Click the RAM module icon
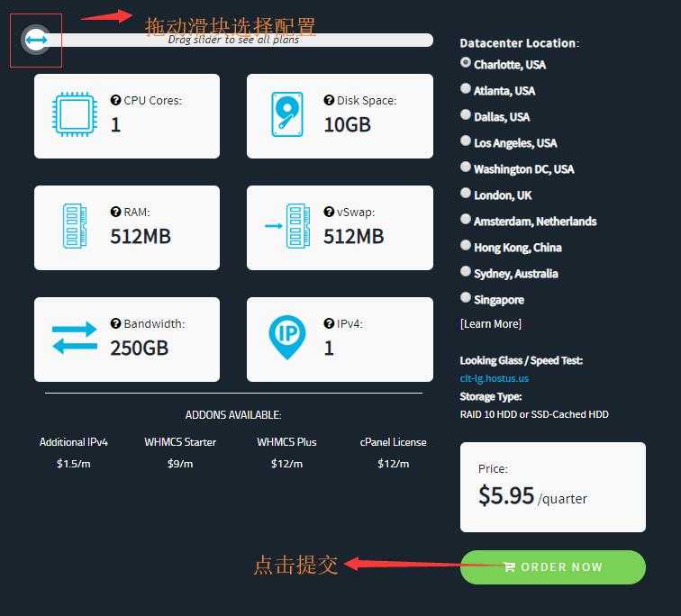Image resolution: width=681 pixels, height=616 pixels. click(x=75, y=226)
